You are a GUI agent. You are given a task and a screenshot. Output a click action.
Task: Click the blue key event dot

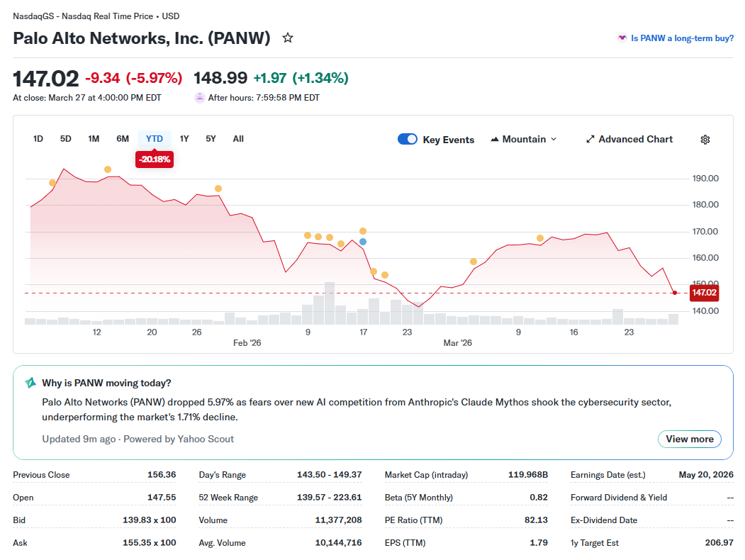point(363,242)
